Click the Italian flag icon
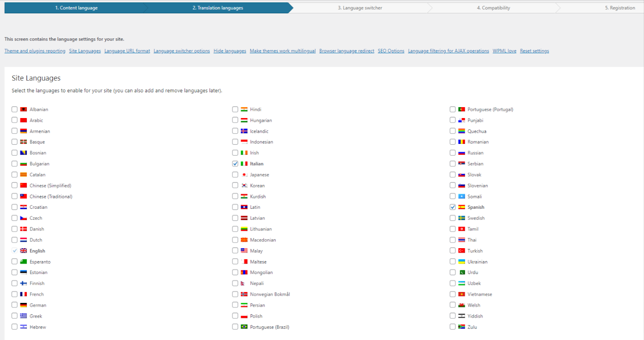644x340 pixels. coord(244,164)
